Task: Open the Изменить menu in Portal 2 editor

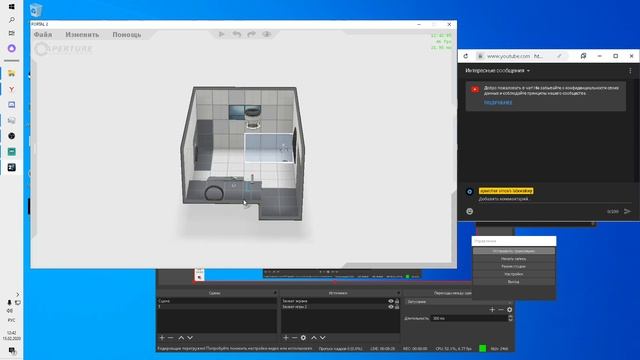Action: [x=82, y=35]
